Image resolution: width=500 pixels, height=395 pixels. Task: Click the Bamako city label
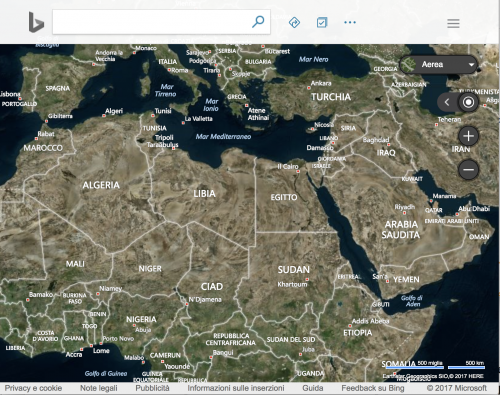(x=41, y=295)
